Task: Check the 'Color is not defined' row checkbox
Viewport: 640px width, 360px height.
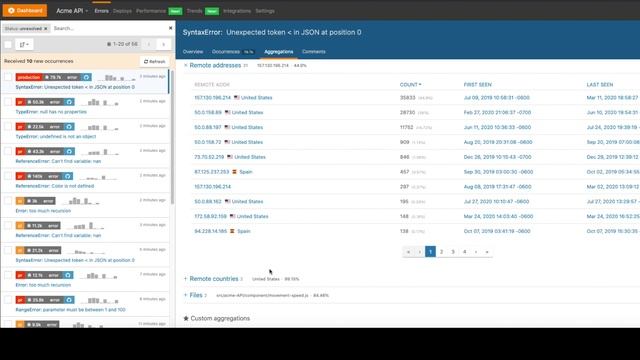Action: coord(8,176)
